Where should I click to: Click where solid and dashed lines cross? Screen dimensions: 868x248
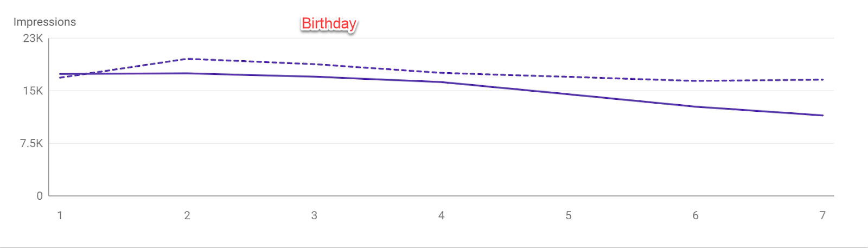(x=86, y=74)
